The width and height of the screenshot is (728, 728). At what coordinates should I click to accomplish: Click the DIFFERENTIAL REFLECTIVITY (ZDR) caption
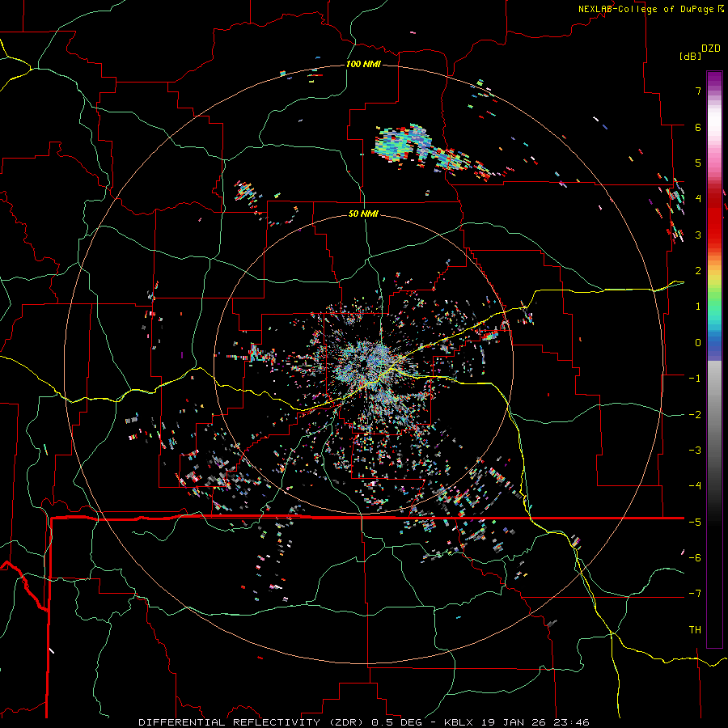(x=252, y=722)
